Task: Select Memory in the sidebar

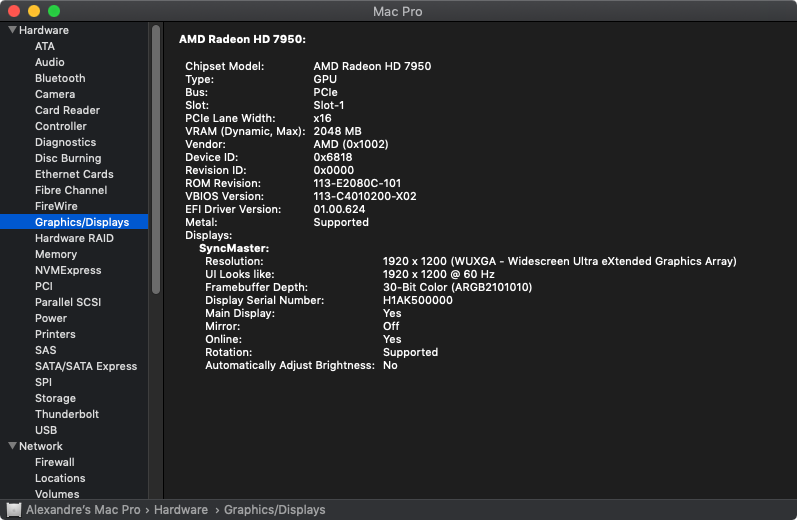Action: (56, 254)
